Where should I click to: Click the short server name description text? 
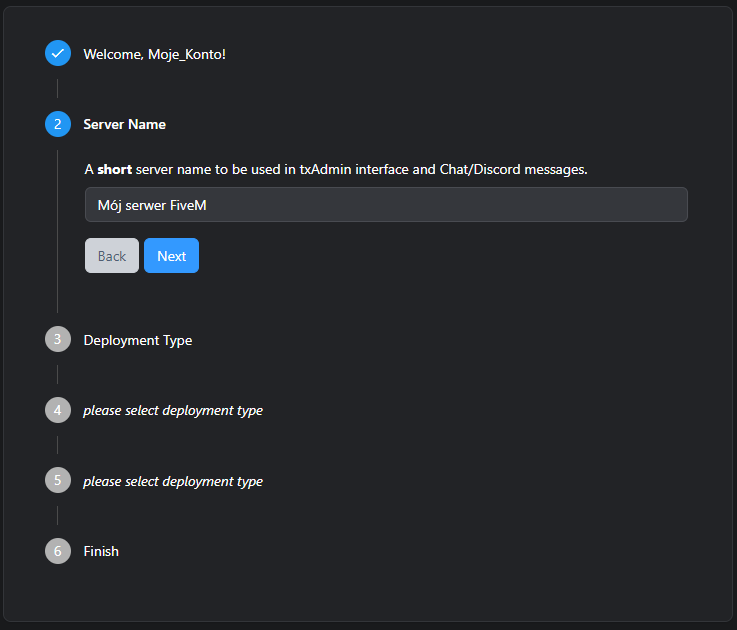click(336, 170)
